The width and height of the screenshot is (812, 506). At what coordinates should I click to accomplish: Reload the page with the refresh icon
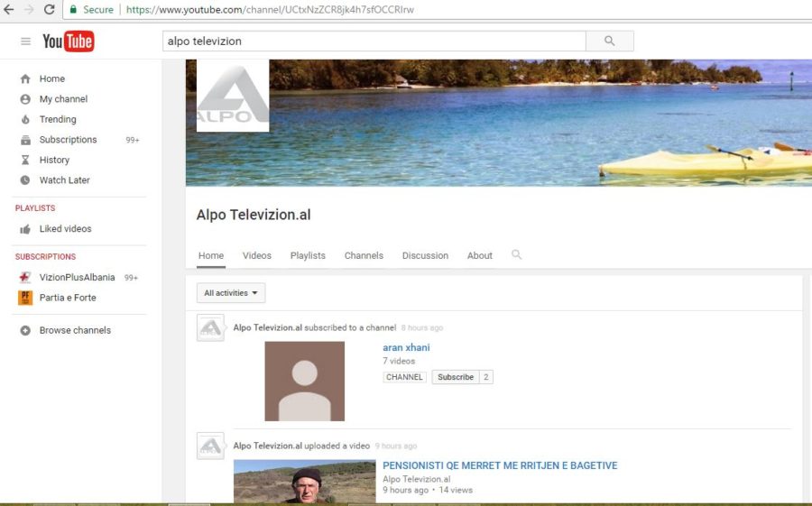pyautogui.click(x=50, y=9)
